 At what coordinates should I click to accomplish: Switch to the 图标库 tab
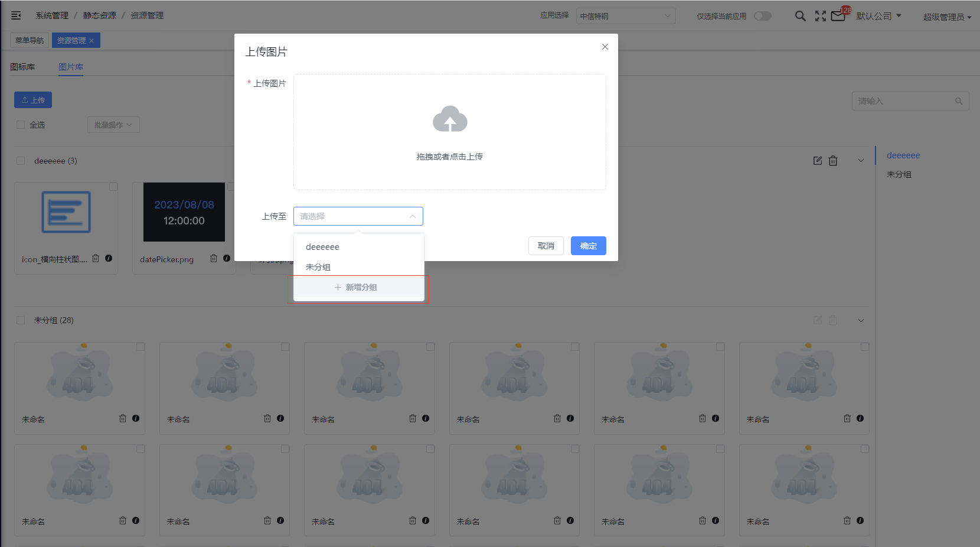[22, 67]
